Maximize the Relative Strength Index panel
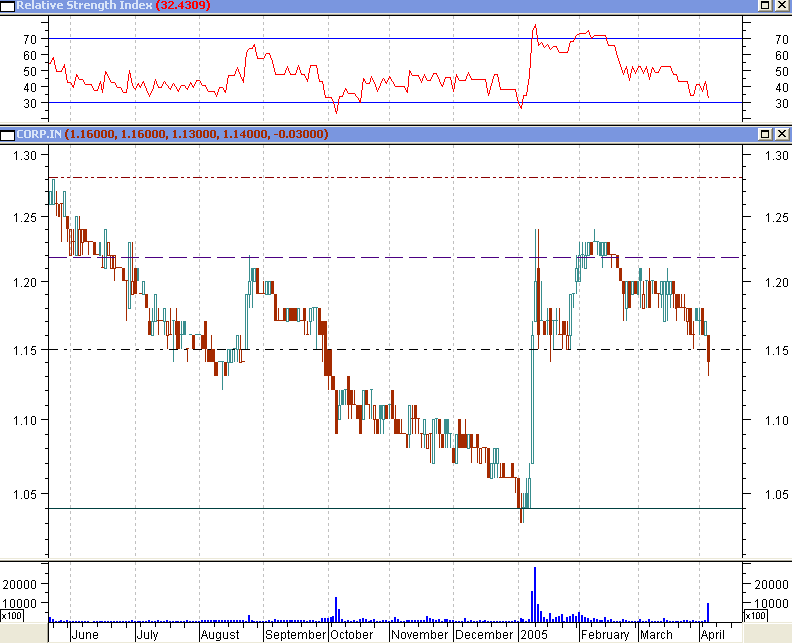792x643 pixels. (765, 6)
